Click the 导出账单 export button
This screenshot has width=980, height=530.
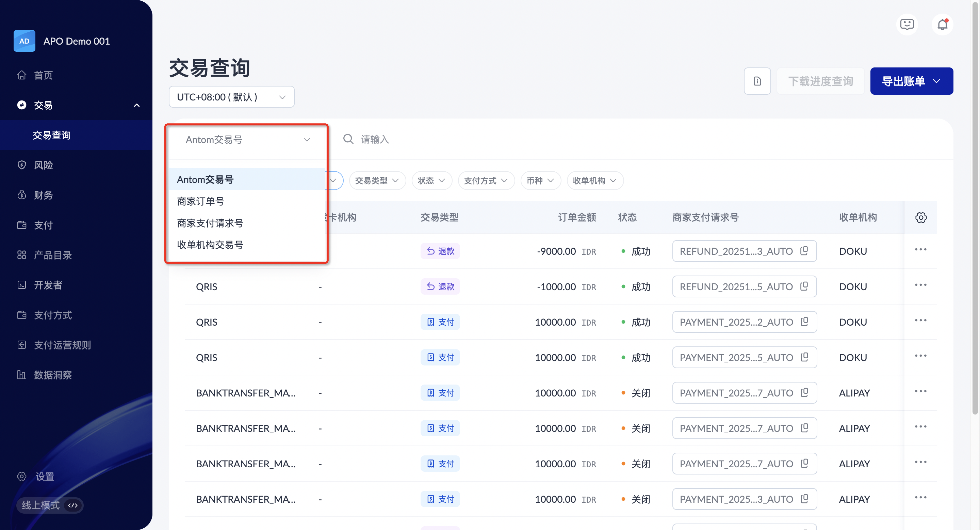[x=911, y=81]
